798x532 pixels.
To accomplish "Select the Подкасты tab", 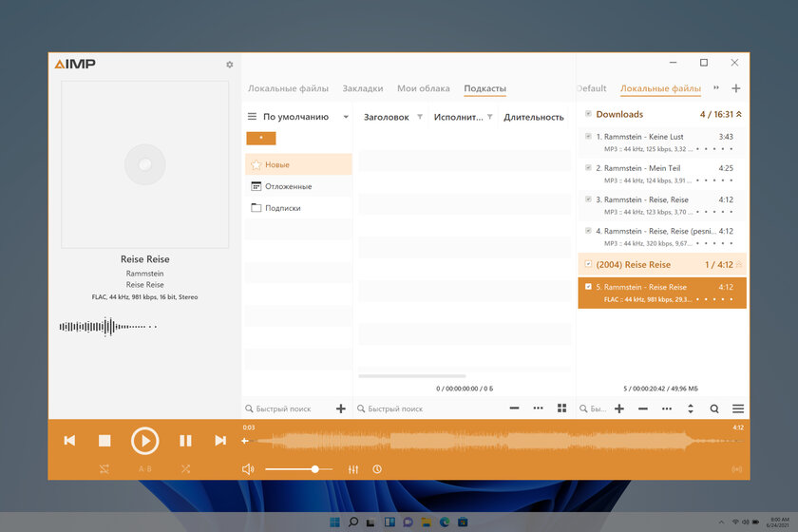I will (x=485, y=88).
